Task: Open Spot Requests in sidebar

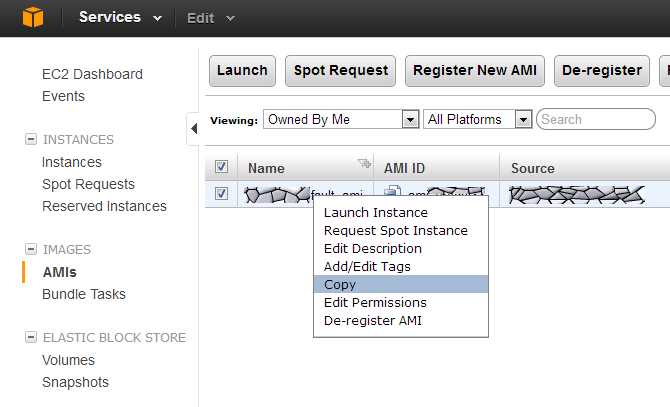Action: [x=88, y=184]
